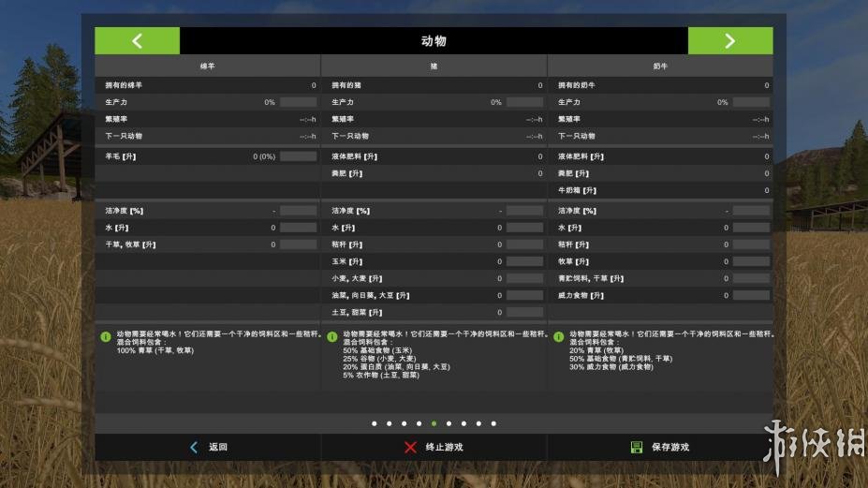Click the sheep 水 [升] water bar
The height and width of the screenshot is (488, 868).
pos(299,228)
